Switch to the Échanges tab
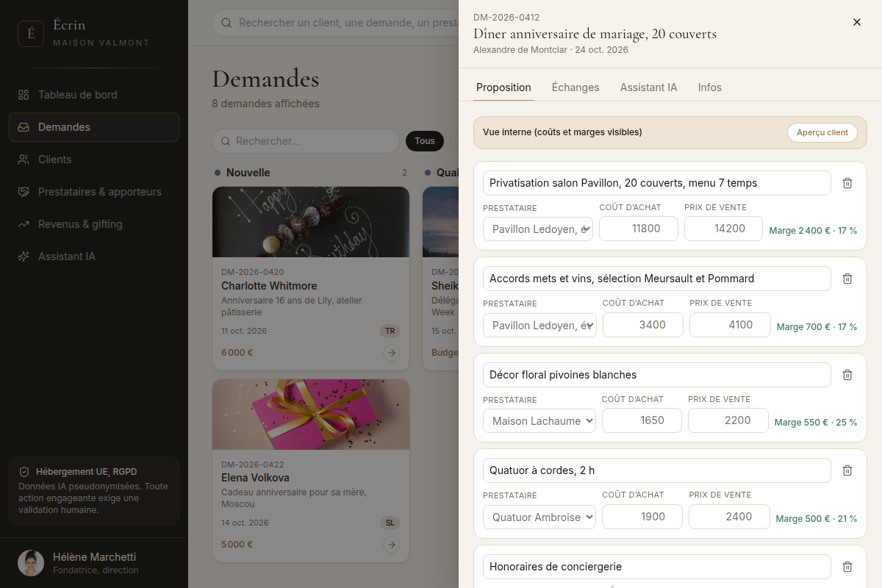The width and height of the screenshot is (882, 588). click(576, 87)
